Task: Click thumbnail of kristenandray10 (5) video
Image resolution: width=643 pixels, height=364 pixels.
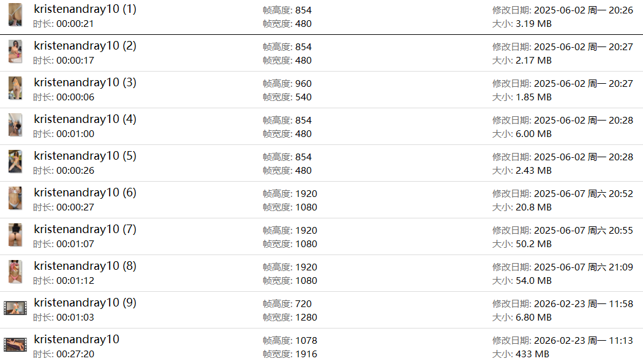Action: pyautogui.click(x=15, y=162)
